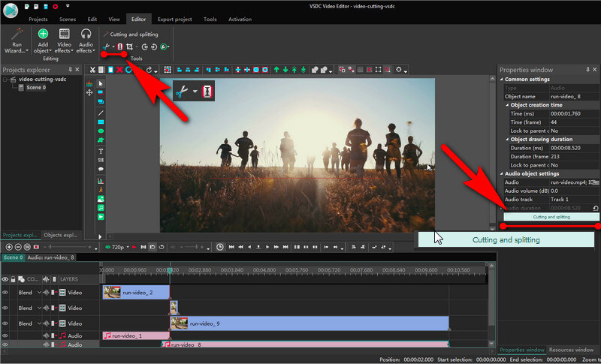
Task: Click the Add object icon
Action: pyautogui.click(x=43, y=34)
